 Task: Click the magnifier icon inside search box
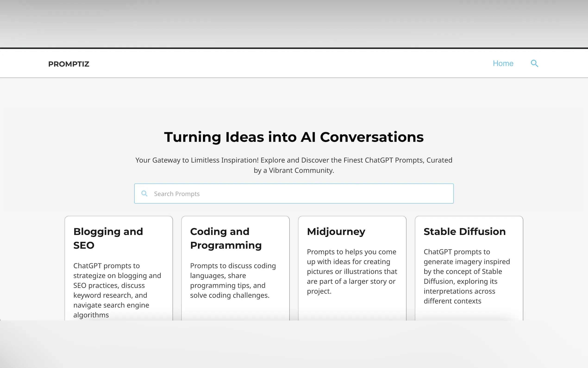click(x=144, y=194)
